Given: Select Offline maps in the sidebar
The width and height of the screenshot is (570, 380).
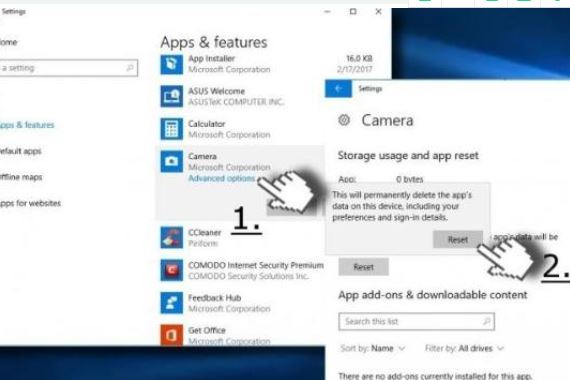Looking at the screenshot, I should tap(21, 177).
